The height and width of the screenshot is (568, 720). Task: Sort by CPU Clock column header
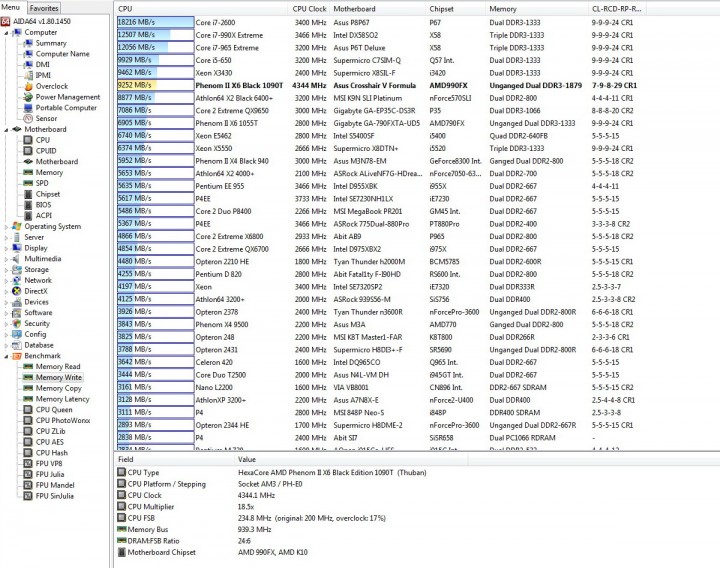309,9
